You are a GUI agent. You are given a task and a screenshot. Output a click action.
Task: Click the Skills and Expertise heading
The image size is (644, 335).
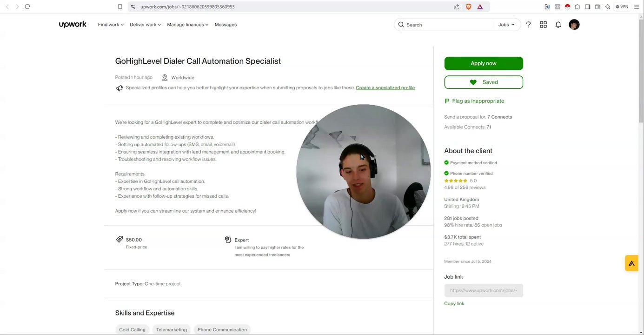(x=145, y=313)
